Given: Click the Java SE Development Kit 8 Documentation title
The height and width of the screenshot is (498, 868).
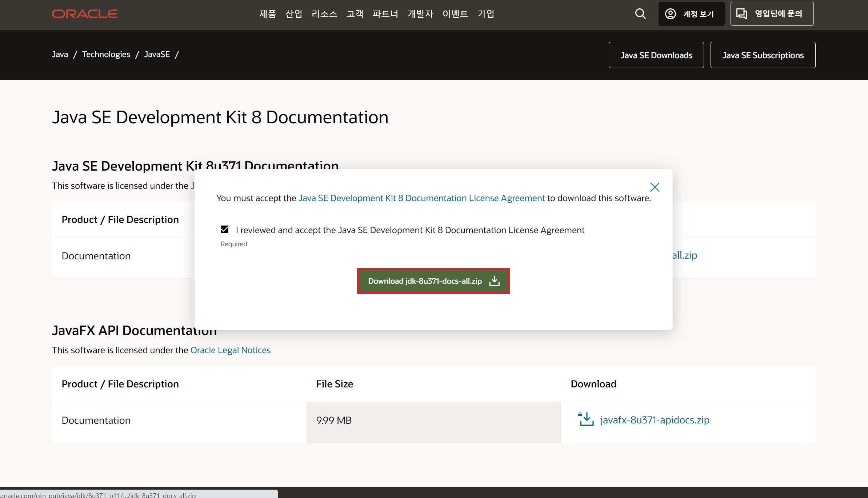Looking at the screenshot, I should coord(220,117).
